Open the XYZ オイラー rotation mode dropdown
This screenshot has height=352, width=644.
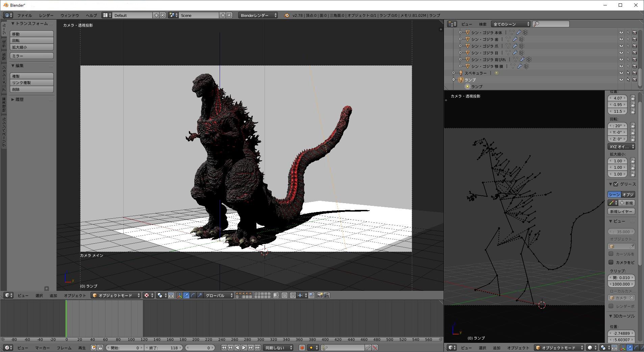point(621,147)
